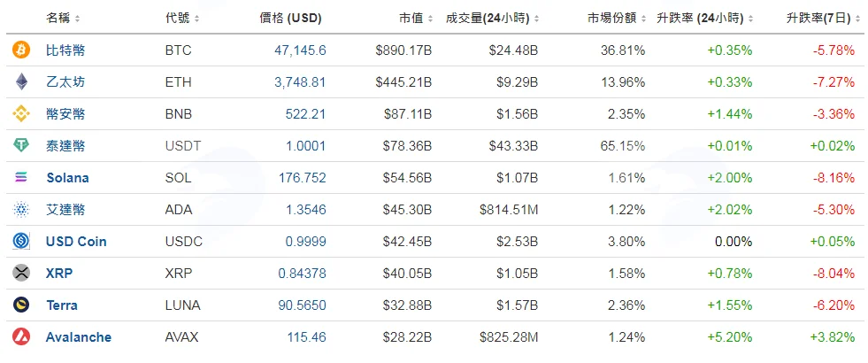868x363 pixels.
Task: Click XRP price 0.84378
Action: 303,274
